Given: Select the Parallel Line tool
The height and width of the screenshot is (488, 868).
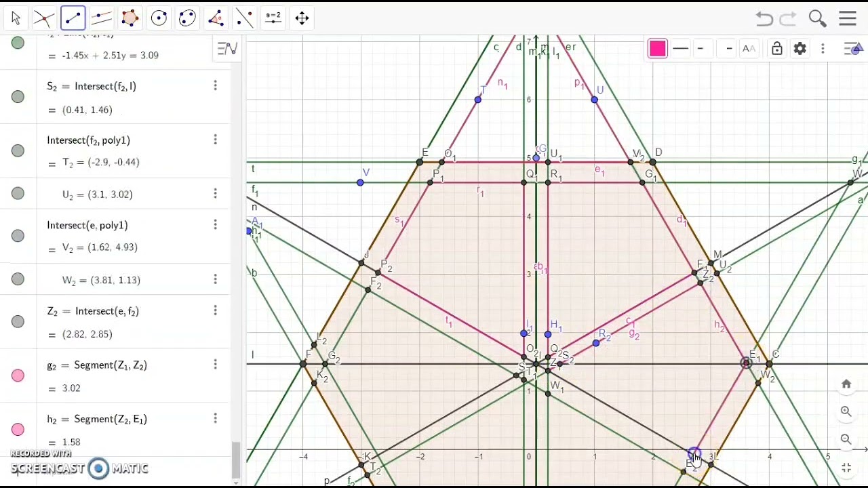Looking at the screenshot, I should click(102, 18).
